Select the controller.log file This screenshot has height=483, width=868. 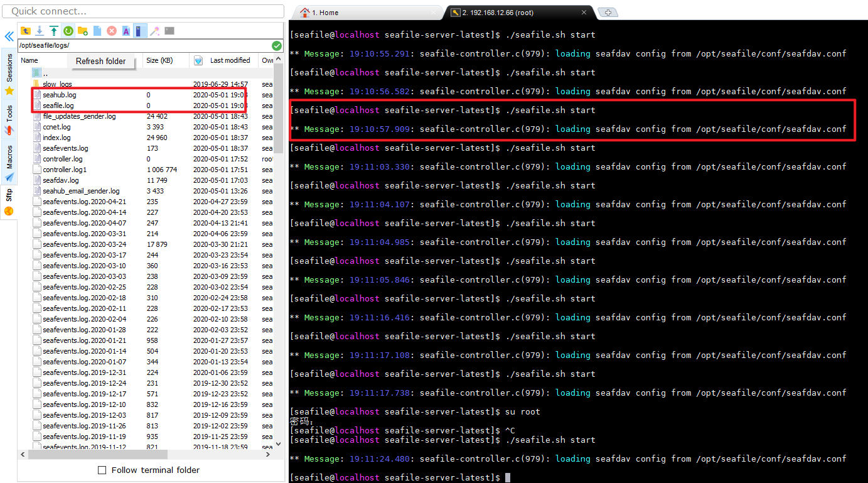tap(62, 159)
